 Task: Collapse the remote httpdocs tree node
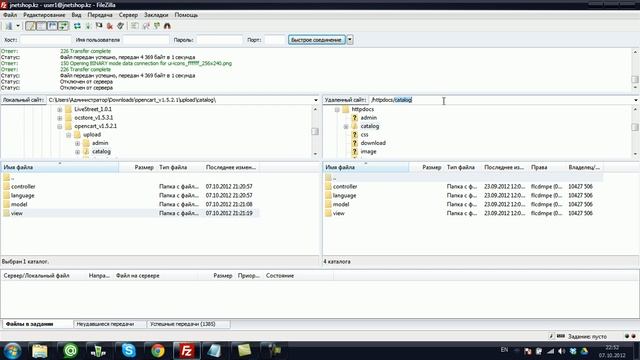tap(337, 109)
